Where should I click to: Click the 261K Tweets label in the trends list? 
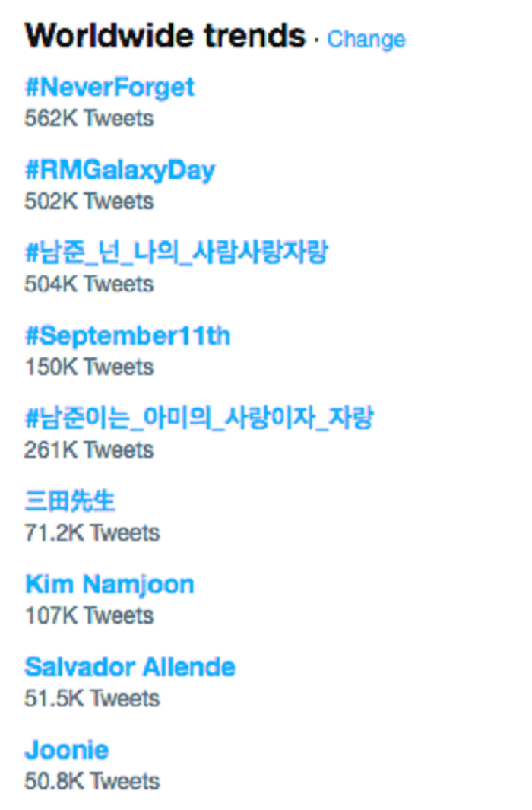click(89, 449)
